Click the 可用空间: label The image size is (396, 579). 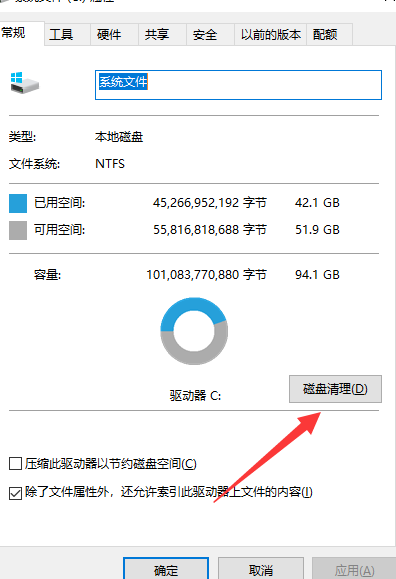59,230
